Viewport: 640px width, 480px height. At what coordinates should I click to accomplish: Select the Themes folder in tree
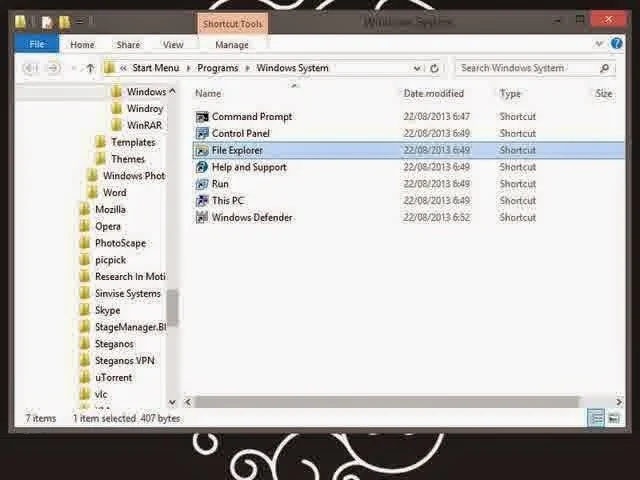128,159
